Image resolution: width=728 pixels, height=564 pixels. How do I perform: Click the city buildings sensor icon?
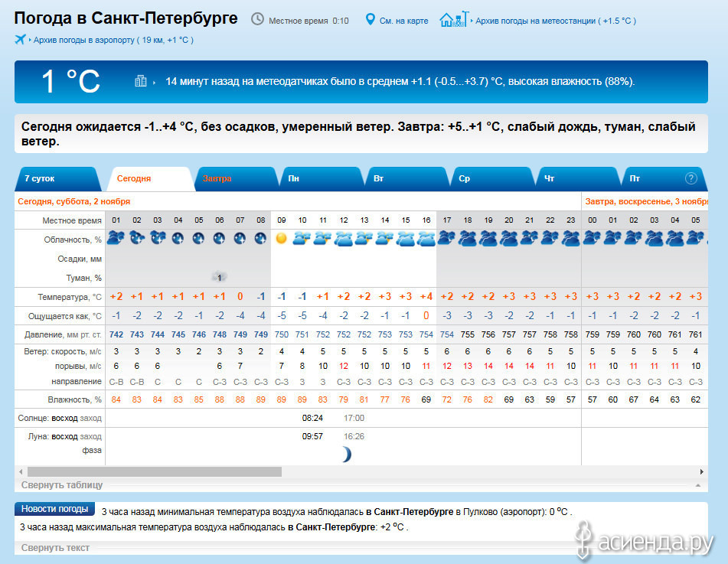[141, 81]
